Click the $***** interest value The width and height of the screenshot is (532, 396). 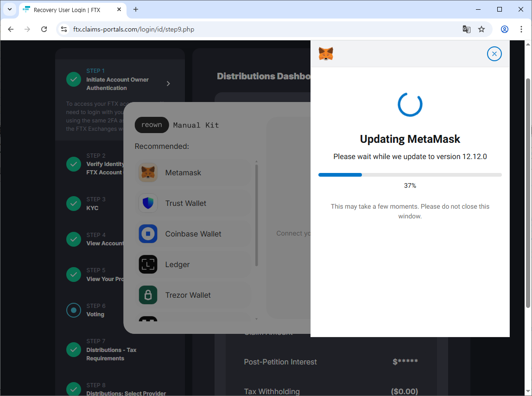405,361
